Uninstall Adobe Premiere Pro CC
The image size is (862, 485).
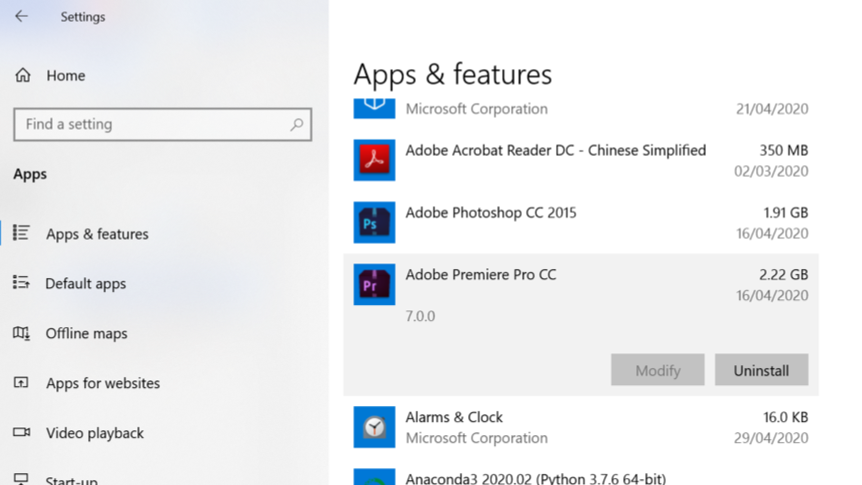(x=761, y=370)
